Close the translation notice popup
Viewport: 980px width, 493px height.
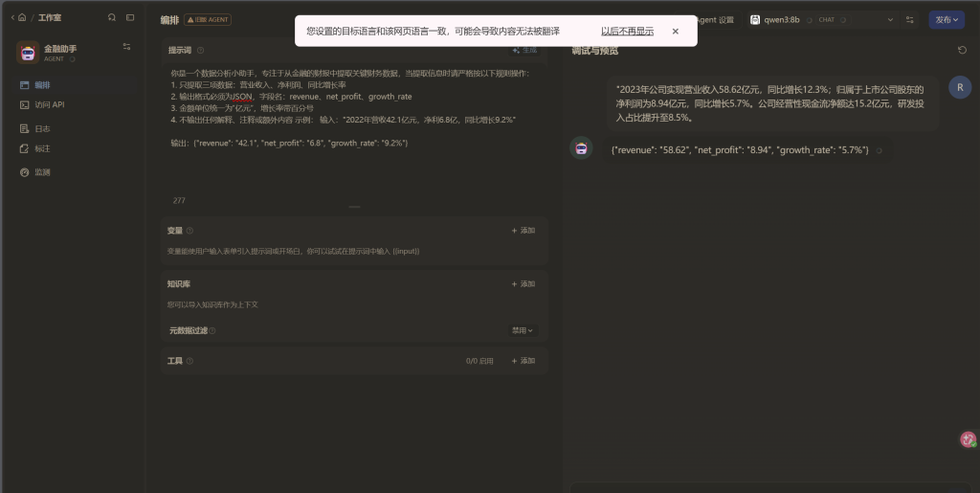click(675, 32)
